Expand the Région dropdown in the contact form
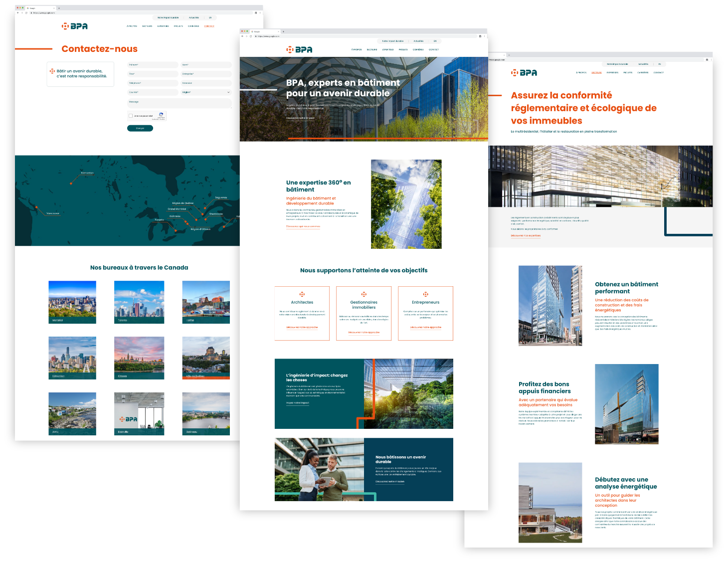 tap(206, 92)
